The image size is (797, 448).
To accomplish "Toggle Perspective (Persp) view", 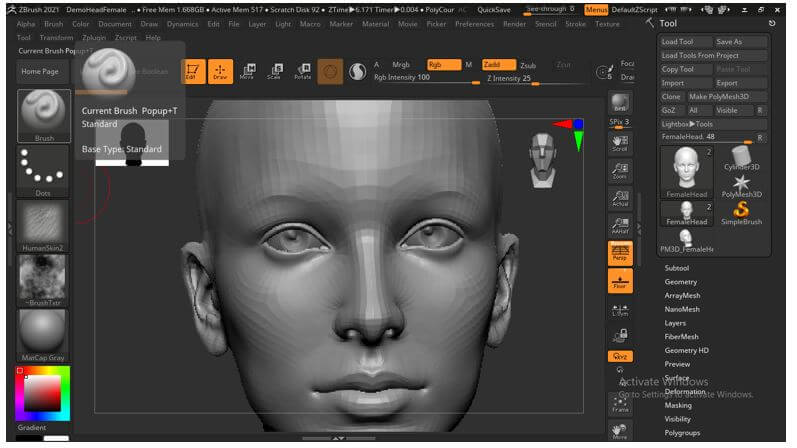I will 620,253.
